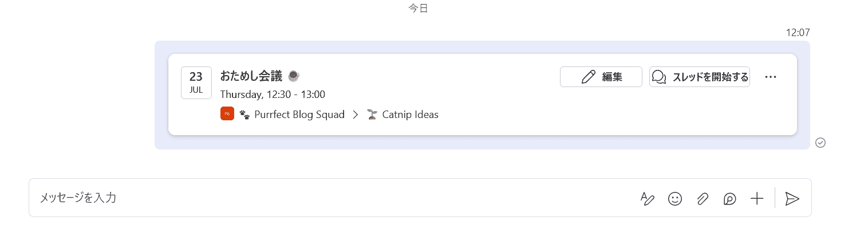Open the おためし会議 meeting title
The width and height of the screenshot is (868, 232).
tap(251, 76)
